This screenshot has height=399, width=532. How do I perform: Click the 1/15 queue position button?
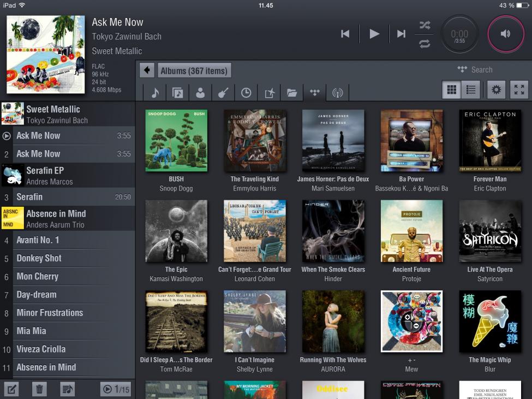[x=116, y=389]
